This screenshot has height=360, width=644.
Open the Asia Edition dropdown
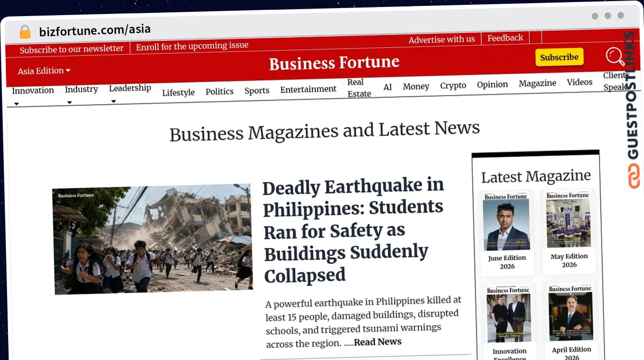pos(44,71)
